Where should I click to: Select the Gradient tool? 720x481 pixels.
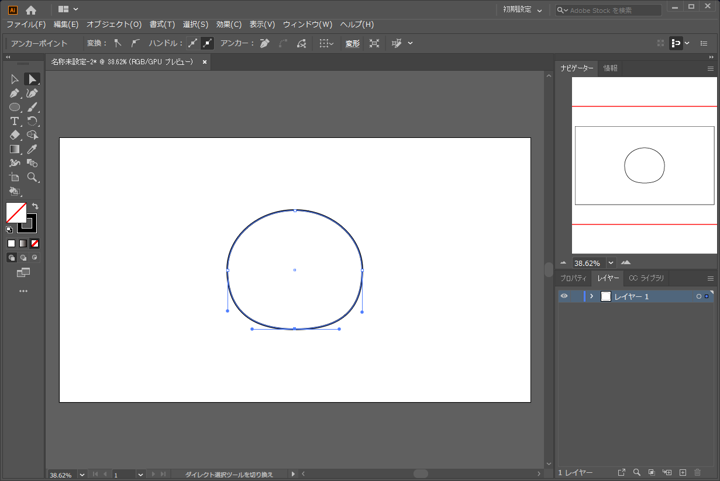pyautogui.click(x=14, y=149)
